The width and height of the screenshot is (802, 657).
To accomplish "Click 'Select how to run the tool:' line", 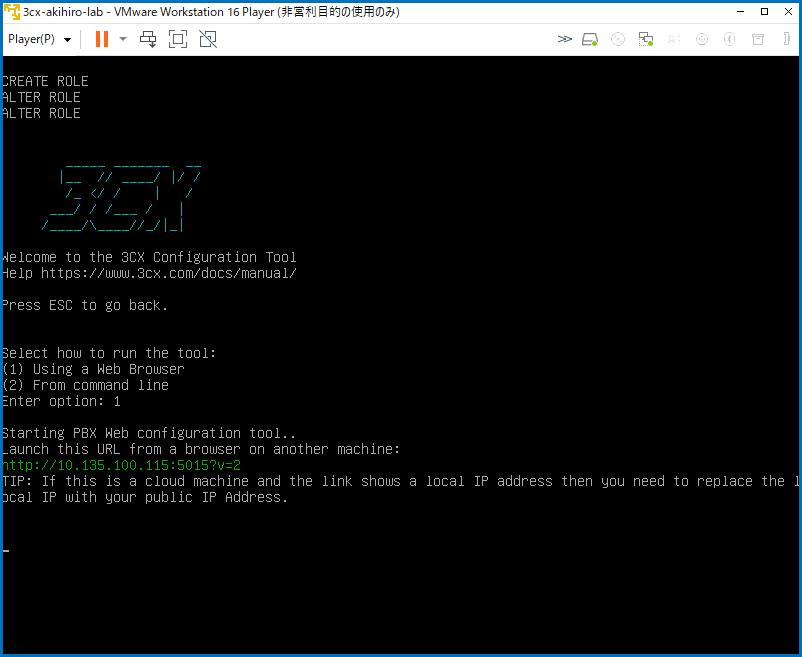I will pos(109,353).
